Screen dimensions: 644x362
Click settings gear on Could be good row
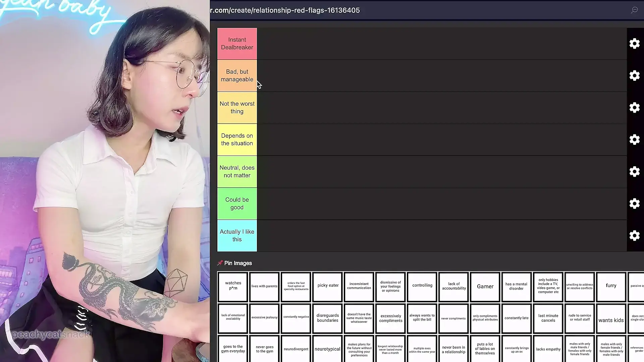[634, 203]
